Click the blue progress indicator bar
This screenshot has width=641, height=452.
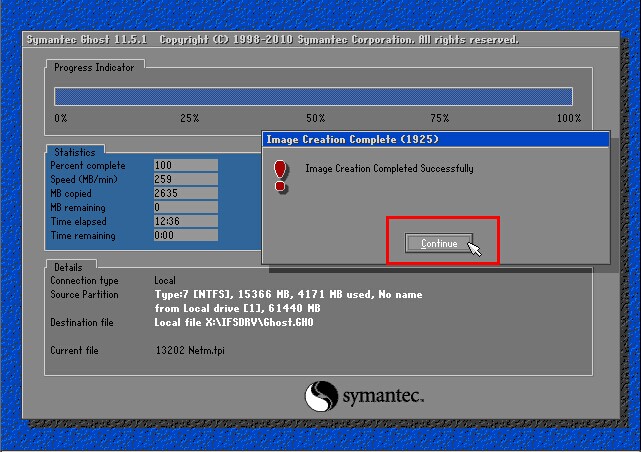(313, 96)
